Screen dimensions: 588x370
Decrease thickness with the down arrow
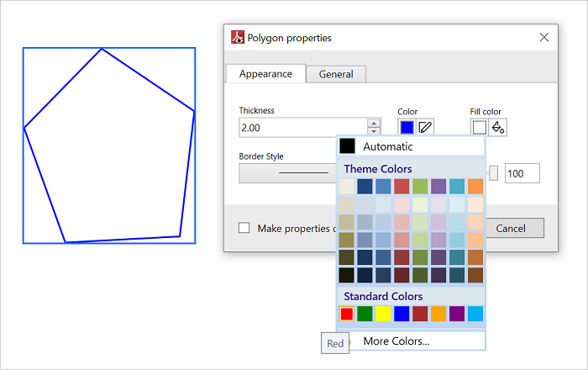[x=374, y=132]
